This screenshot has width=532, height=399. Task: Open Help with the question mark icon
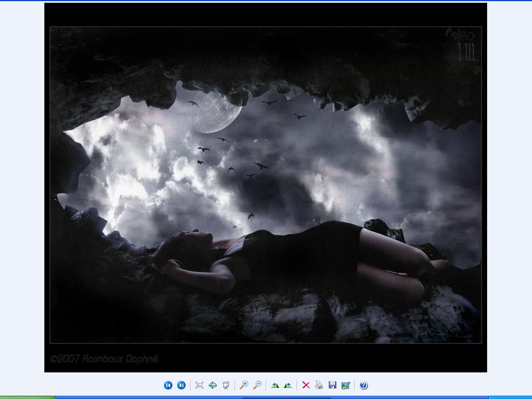tap(364, 385)
